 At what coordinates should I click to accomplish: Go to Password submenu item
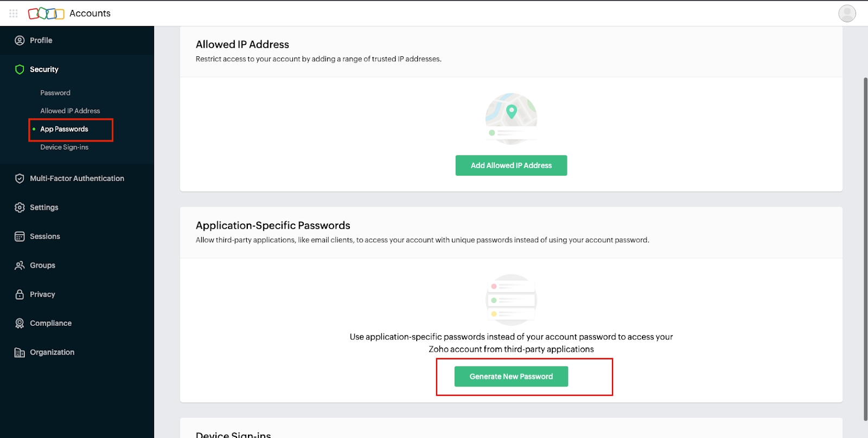pyautogui.click(x=55, y=93)
